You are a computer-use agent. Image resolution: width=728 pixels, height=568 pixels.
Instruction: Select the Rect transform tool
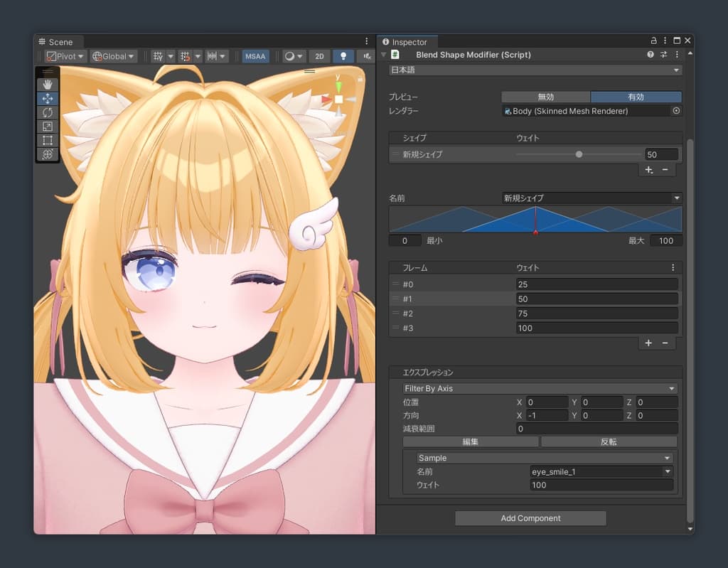48,140
